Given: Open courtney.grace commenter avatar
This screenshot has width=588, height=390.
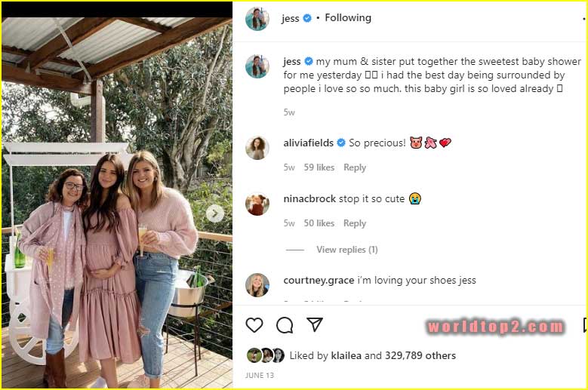Looking at the screenshot, I should click(x=257, y=284).
